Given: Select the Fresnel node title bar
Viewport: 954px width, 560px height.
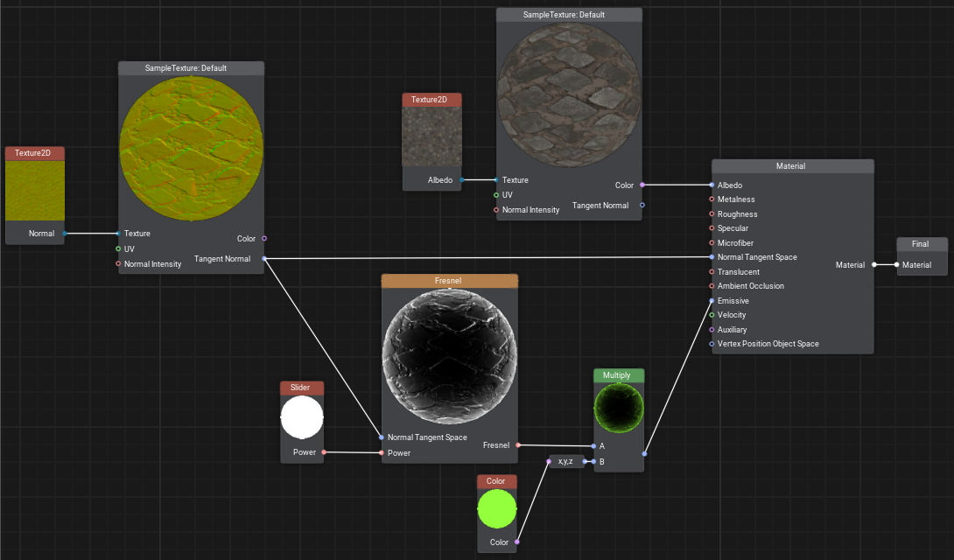Looking at the screenshot, I should (449, 281).
